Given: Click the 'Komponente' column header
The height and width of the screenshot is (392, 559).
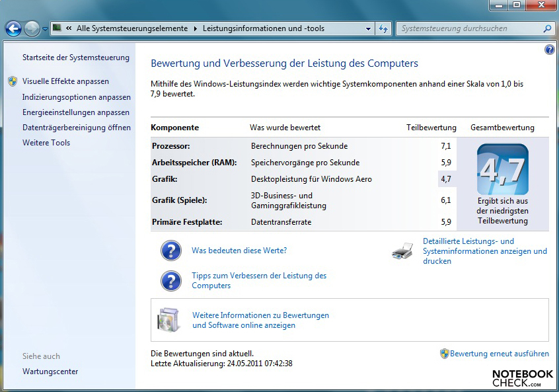Looking at the screenshot, I should (174, 128).
